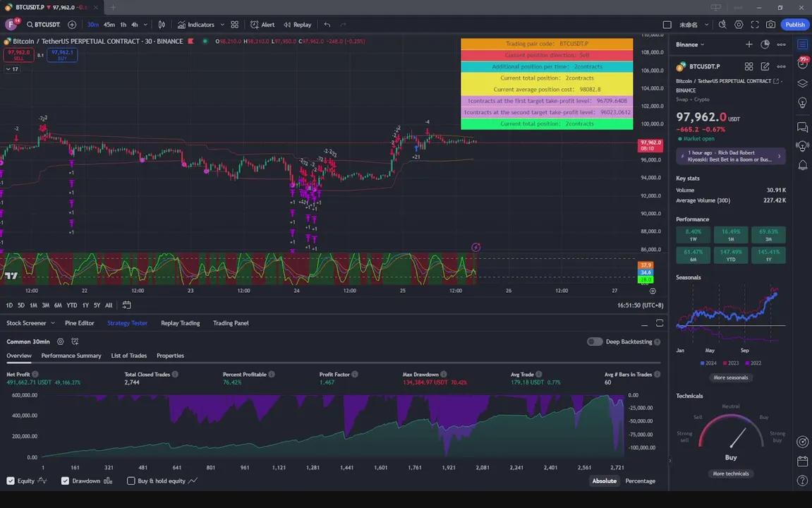Select the 45m timeframe
This screenshot has height=508, width=812.
tap(109, 24)
